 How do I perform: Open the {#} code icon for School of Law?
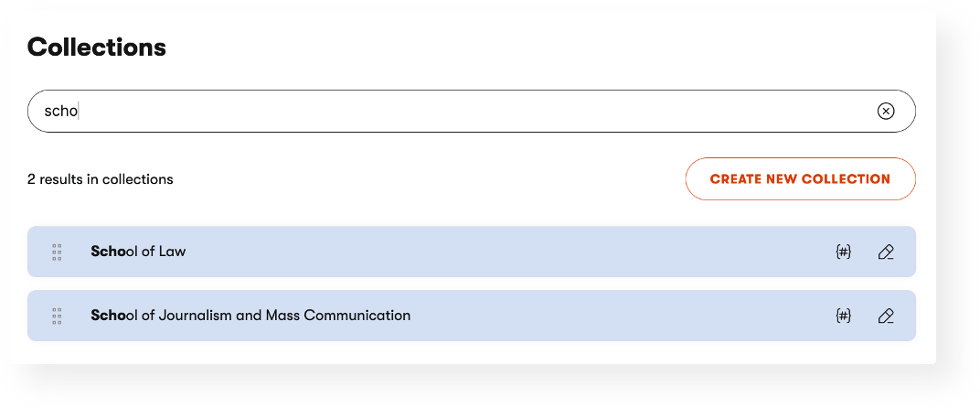click(x=844, y=252)
